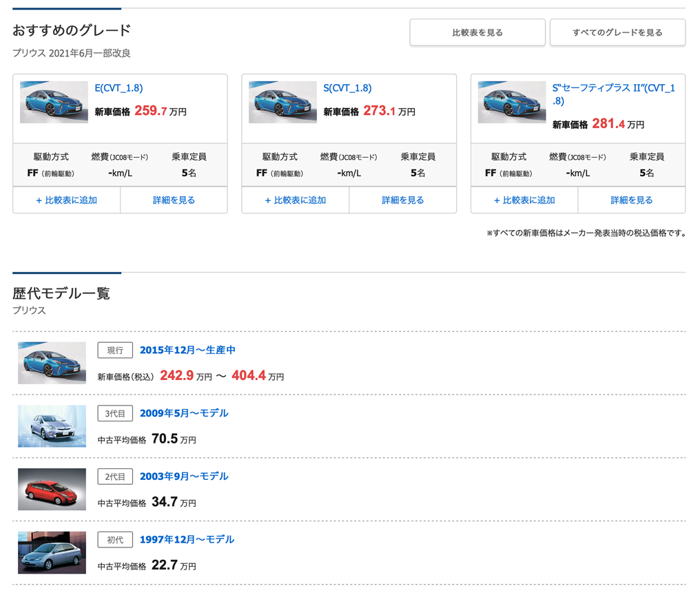Click the 歴代モデル一覧 heading
The width and height of the screenshot is (700, 597).
pos(61,293)
